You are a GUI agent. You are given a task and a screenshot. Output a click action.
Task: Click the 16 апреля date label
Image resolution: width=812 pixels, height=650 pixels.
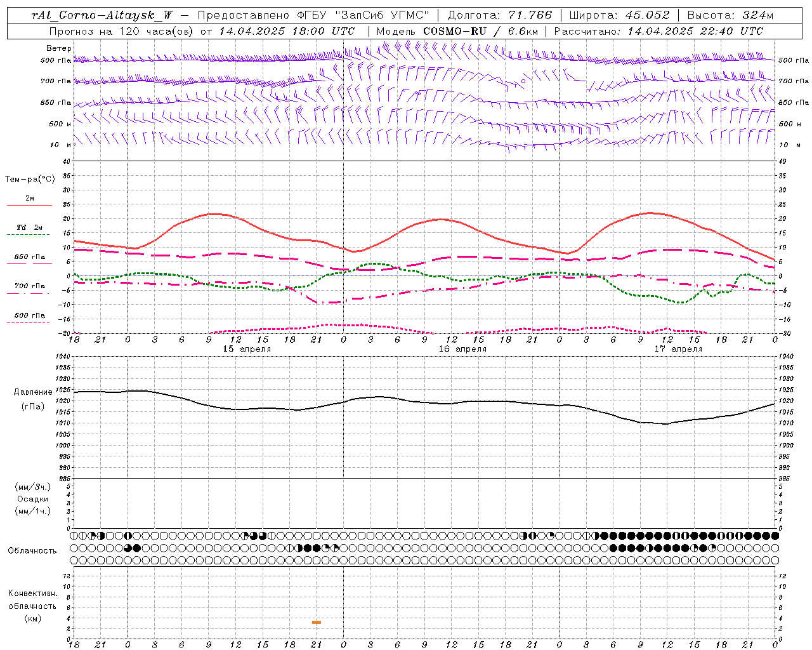click(462, 349)
